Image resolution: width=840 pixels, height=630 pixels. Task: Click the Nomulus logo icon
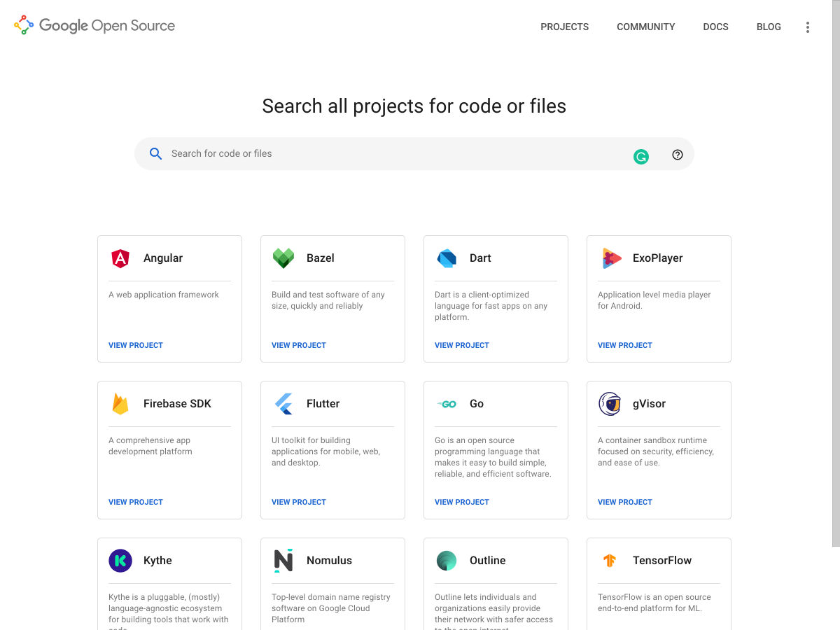pyautogui.click(x=283, y=561)
